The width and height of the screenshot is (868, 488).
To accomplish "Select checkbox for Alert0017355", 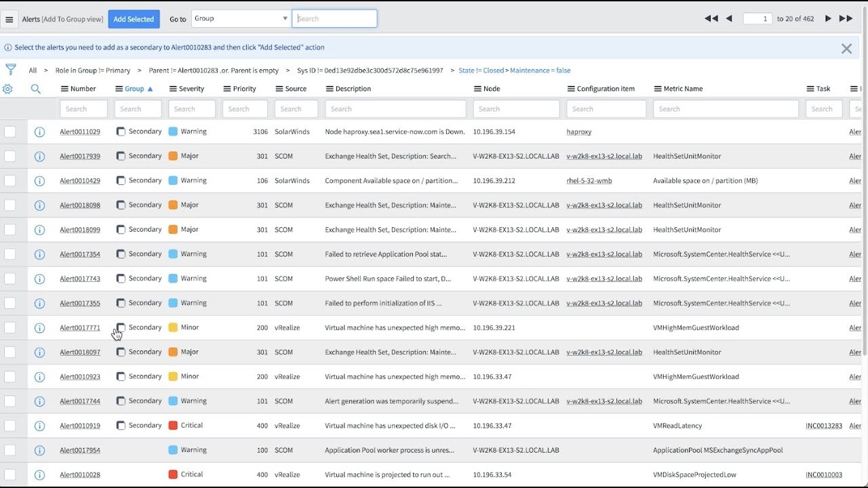I will (x=9, y=303).
